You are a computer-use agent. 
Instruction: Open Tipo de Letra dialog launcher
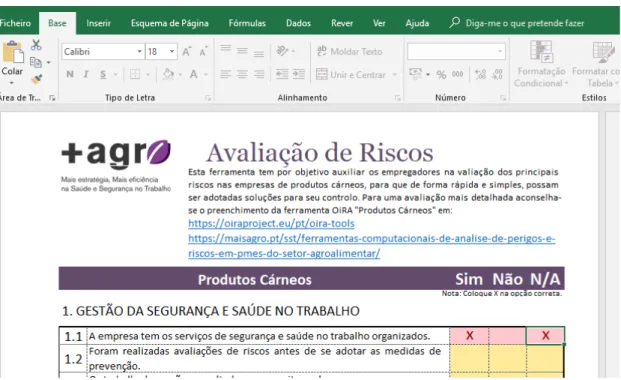tap(208, 98)
